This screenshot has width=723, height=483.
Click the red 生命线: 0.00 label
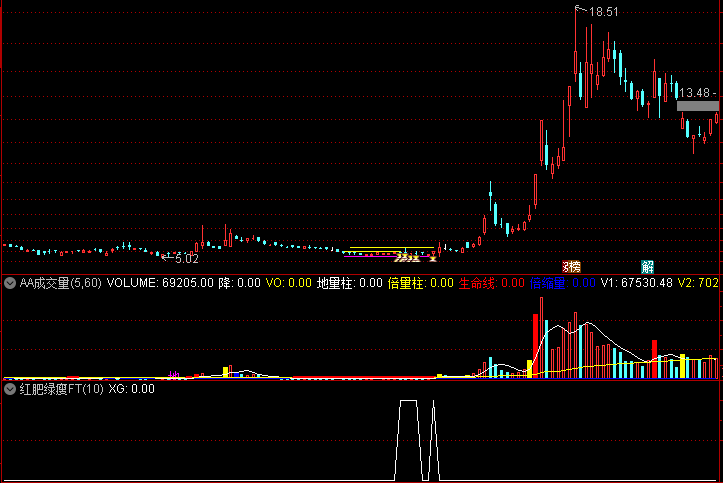(492, 283)
